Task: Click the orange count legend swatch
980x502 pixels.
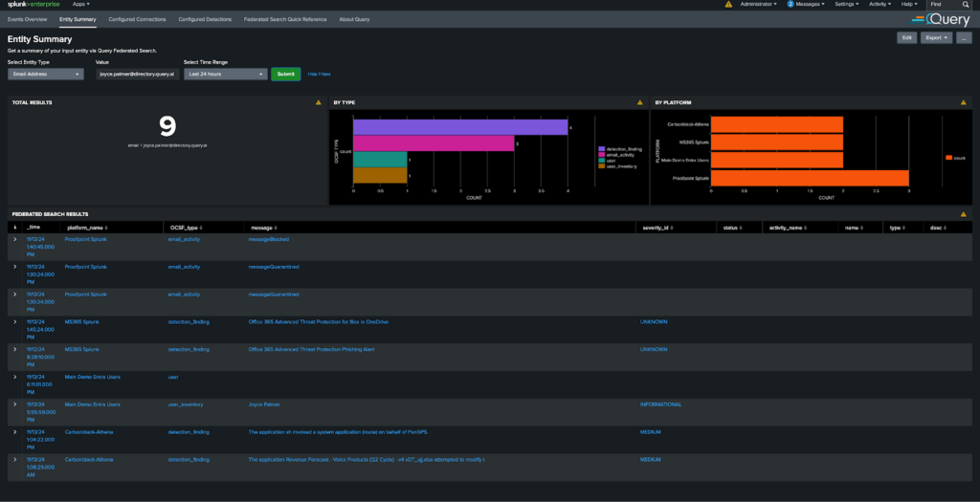Action: 949,158
